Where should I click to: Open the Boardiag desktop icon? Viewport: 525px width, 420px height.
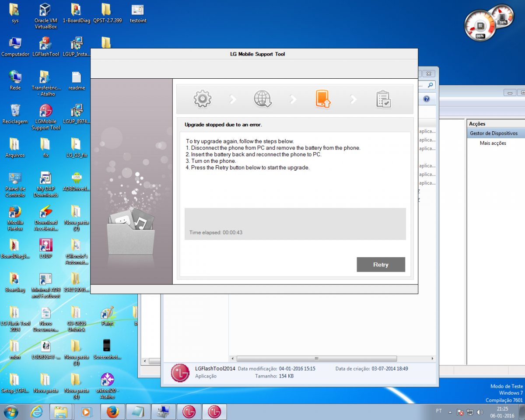pos(15,282)
